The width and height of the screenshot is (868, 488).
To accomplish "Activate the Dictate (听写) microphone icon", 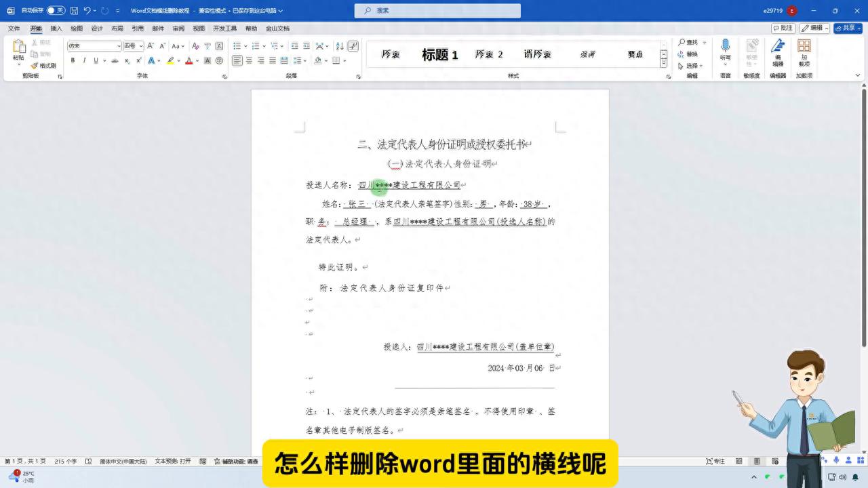I will [x=725, y=45].
